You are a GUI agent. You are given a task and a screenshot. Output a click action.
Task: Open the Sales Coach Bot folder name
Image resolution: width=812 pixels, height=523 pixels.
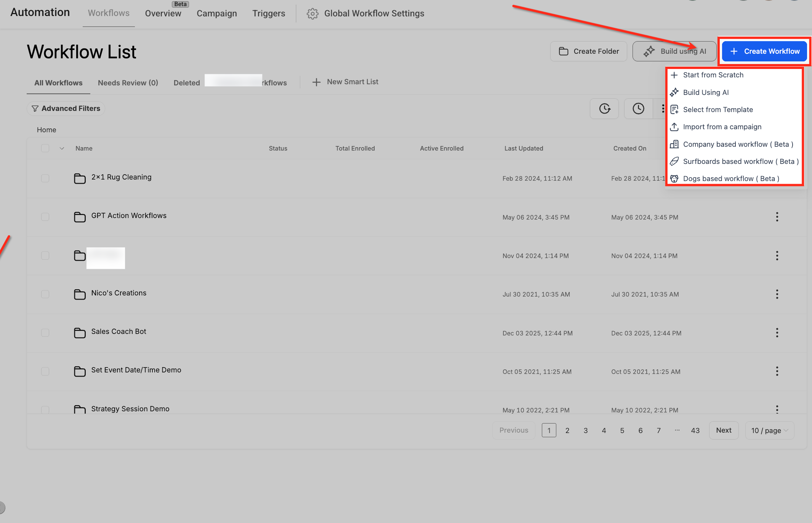click(x=119, y=332)
